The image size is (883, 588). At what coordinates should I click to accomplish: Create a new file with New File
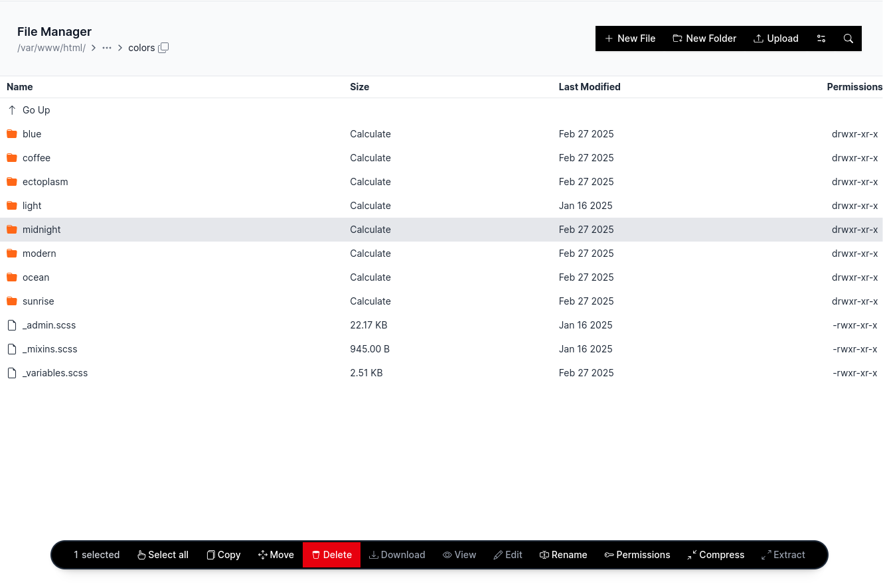point(629,38)
